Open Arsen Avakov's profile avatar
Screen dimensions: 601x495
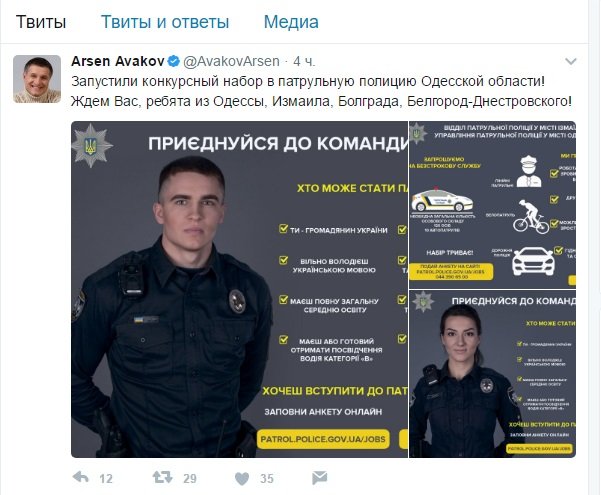(x=37, y=79)
